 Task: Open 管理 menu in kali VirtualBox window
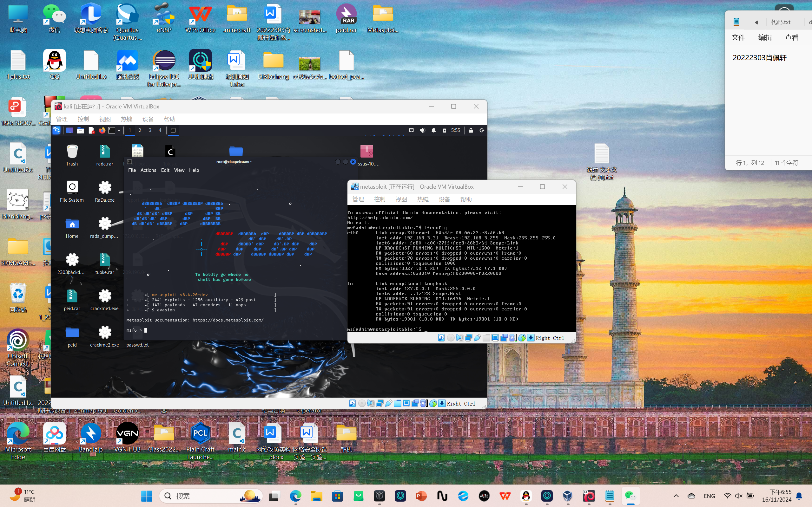point(62,119)
